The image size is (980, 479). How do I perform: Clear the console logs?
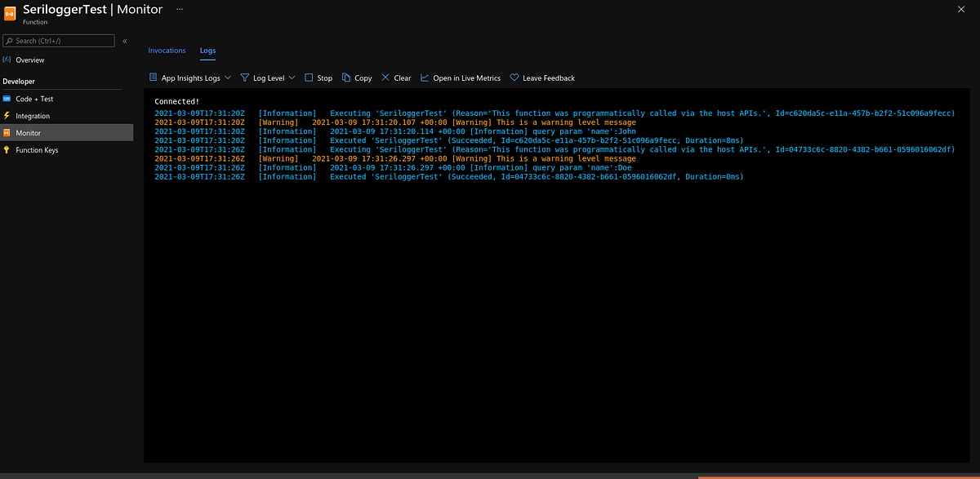click(395, 78)
